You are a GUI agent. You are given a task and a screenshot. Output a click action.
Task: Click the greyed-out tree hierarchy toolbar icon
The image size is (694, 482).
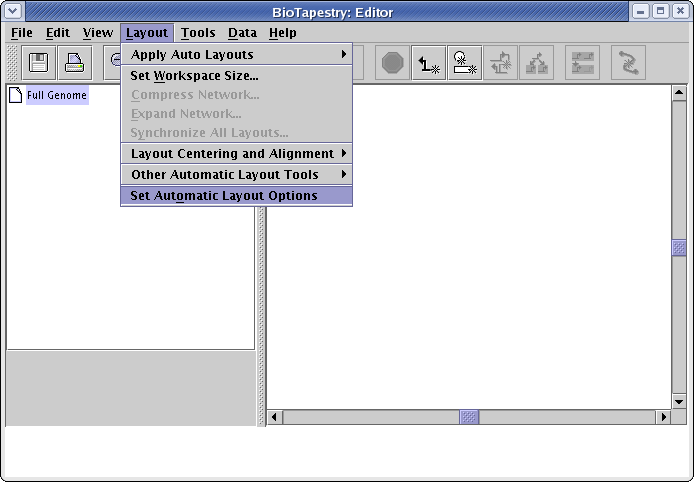pyautogui.click(x=537, y=63)
